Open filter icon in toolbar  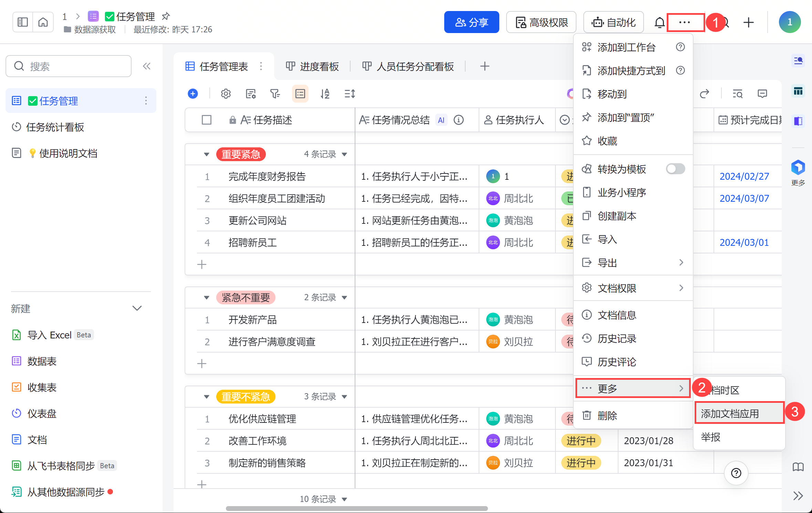click(275, 94)
